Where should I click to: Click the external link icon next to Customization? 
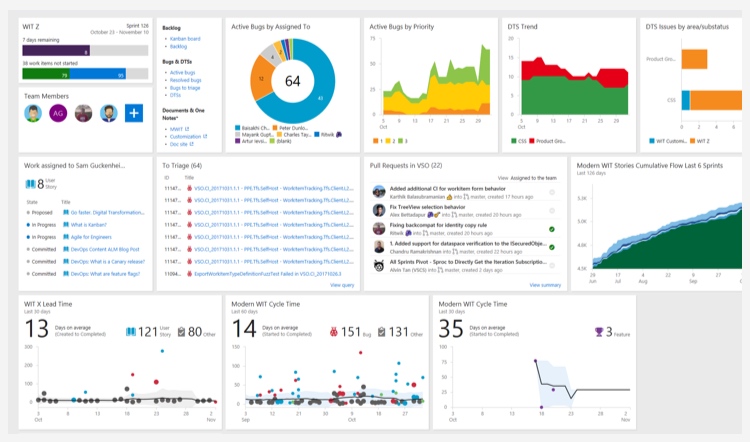(x=205, y=136)
